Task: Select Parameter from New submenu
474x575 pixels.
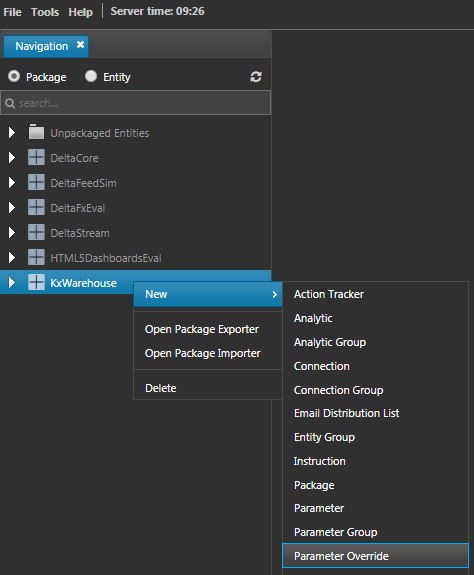Action: pyautogui.click(x=375, y=508)
